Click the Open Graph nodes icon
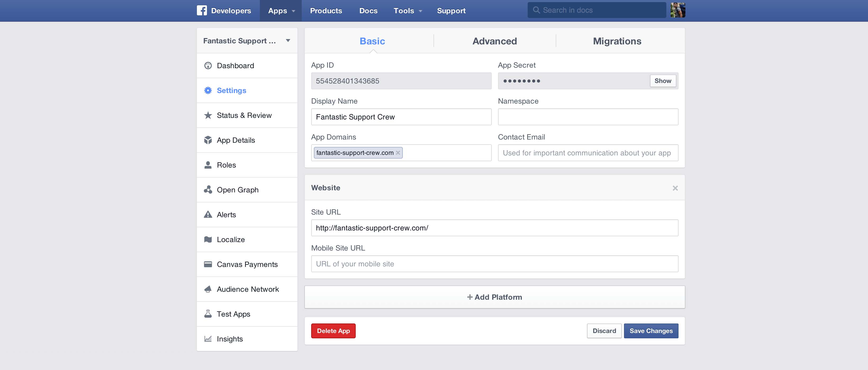868x370 pixels. 208,190
